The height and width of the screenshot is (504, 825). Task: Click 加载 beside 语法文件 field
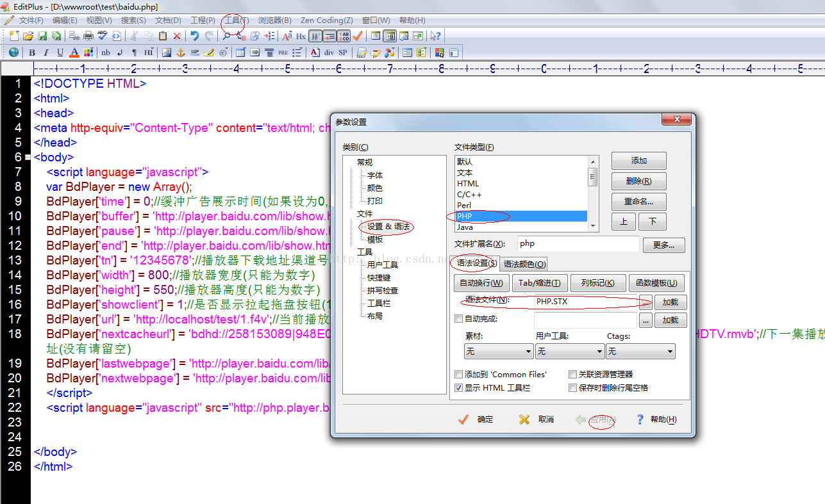(x=671, y=302)
